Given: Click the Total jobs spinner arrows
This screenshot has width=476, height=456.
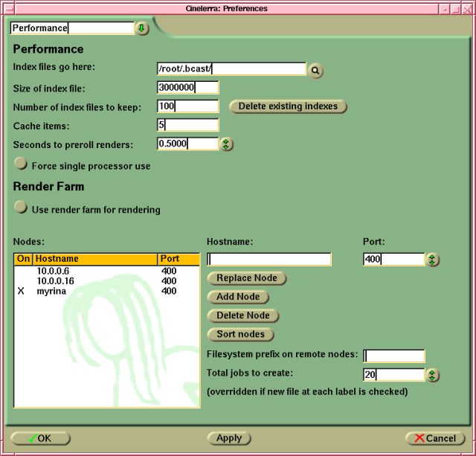Looking at the screenshot, I should click(x=433, y=376).
